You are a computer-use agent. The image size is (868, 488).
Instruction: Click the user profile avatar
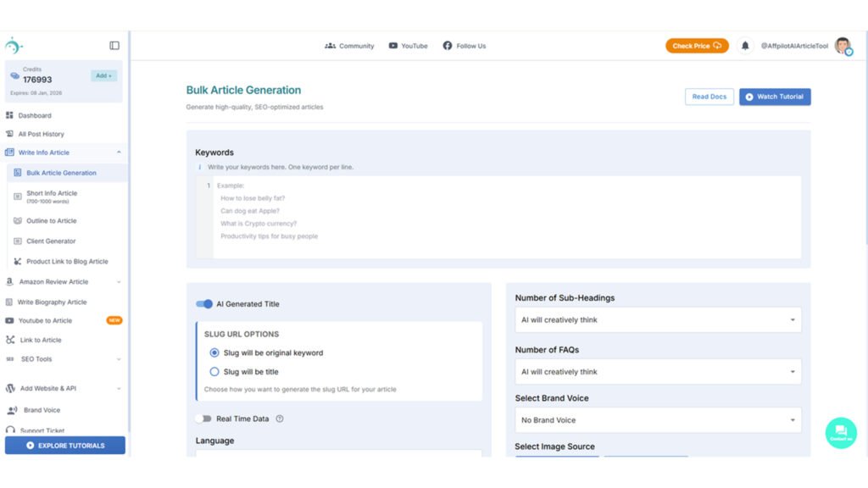(x=843, y=46)
